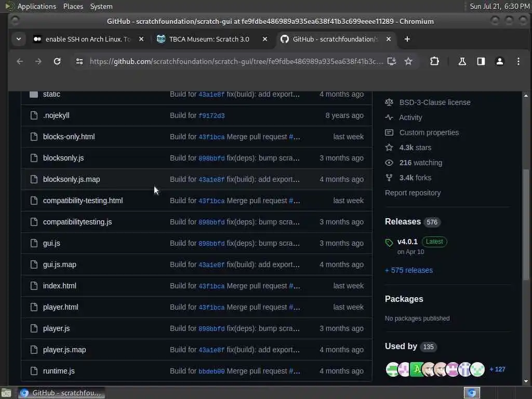
Task: Open compatibilitytesting.js file
Action: (x=77, y=222)
